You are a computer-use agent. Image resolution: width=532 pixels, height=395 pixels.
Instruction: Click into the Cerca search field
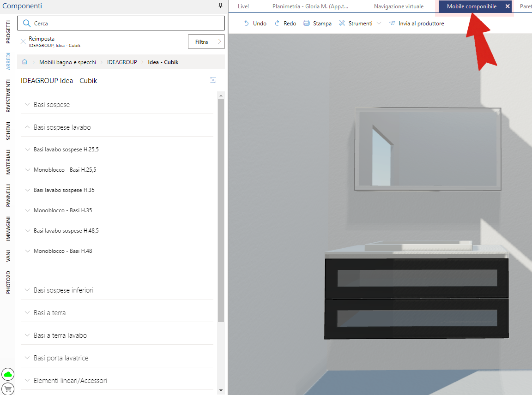pyautogui.click(x=121, y=23)
